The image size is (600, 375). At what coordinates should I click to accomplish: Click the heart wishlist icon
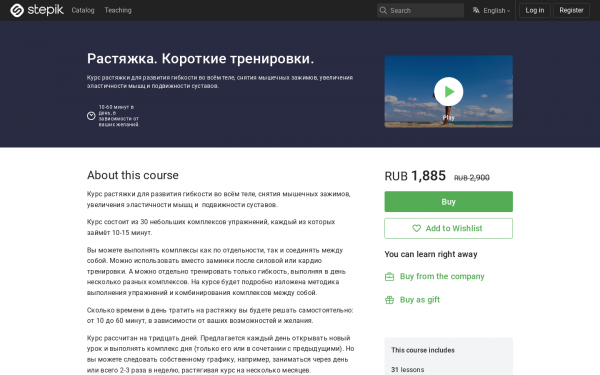click(x=416, y=228)
